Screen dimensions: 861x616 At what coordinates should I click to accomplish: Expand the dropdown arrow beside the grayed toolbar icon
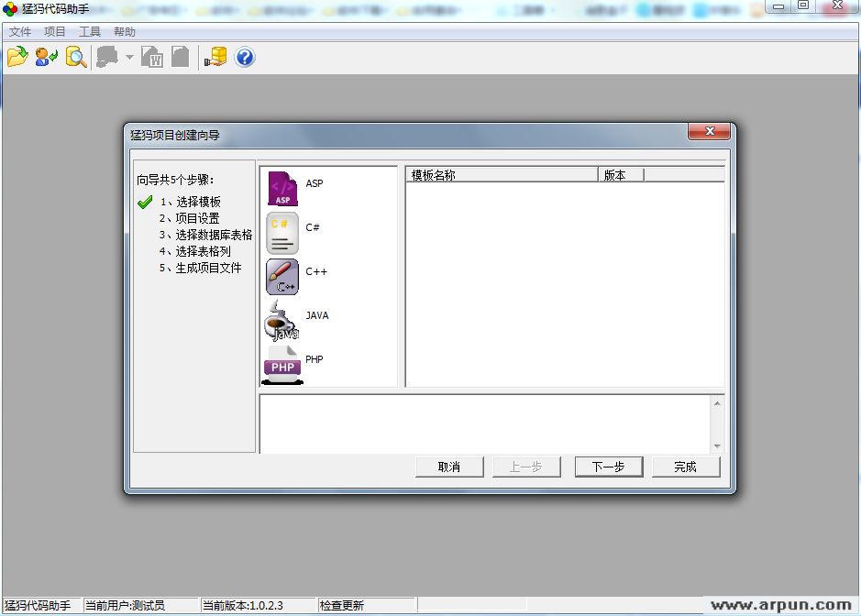pos(129,58)
